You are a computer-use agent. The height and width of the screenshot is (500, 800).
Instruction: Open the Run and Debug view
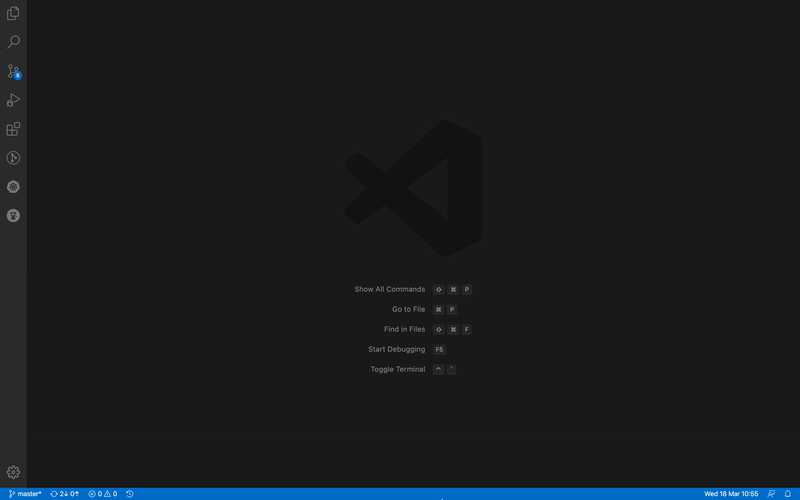coord(13,100)
